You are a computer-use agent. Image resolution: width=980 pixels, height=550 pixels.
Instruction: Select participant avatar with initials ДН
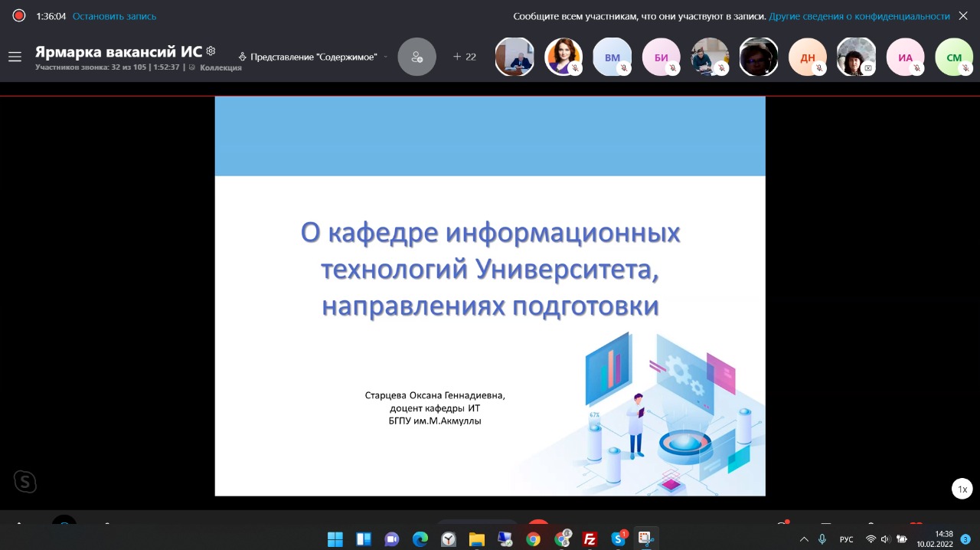808,57
